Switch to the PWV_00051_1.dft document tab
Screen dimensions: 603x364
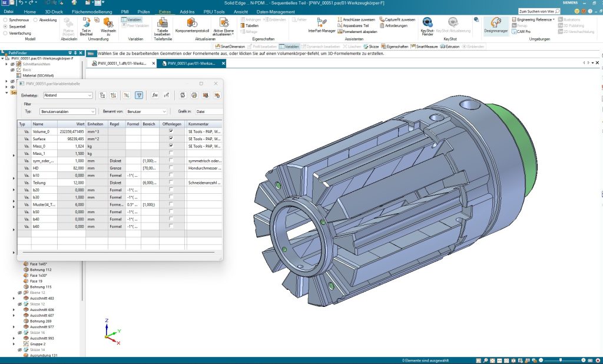pos(122,64)
